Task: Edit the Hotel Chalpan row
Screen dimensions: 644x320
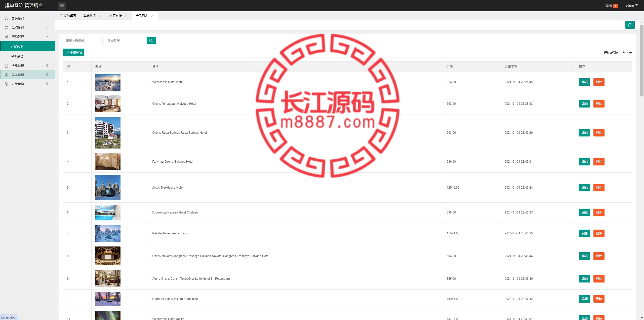Action: point(584,212)
